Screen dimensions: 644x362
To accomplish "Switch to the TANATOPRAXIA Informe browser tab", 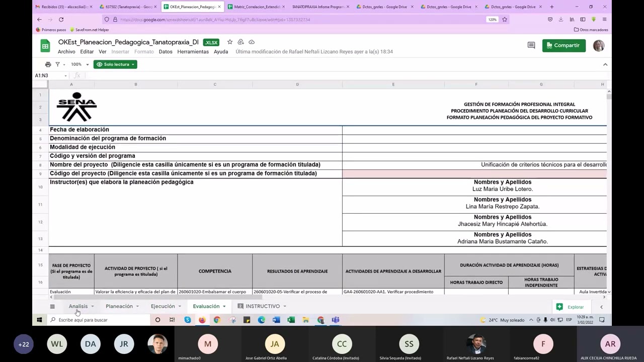I will pyautogui.click(x=320, y=7).
